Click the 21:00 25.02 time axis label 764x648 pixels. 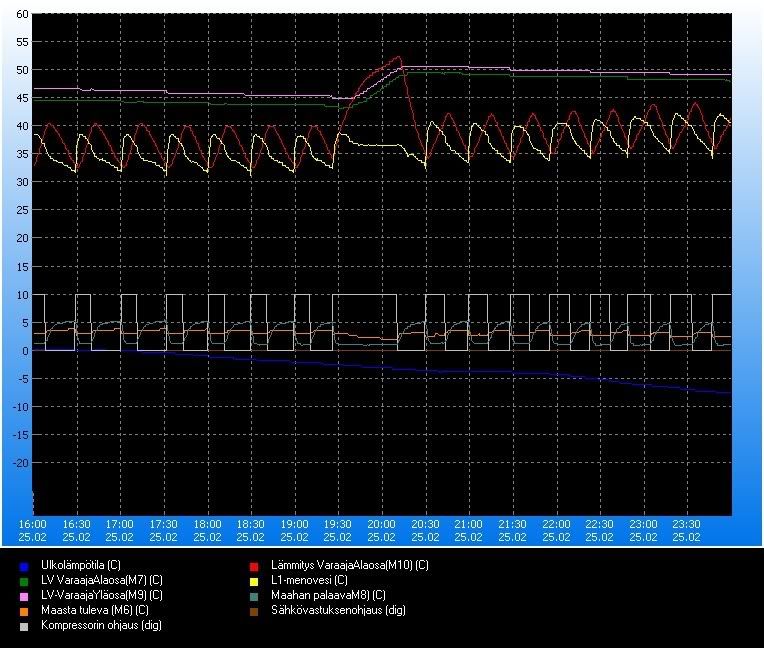click(x=469, y=531)
